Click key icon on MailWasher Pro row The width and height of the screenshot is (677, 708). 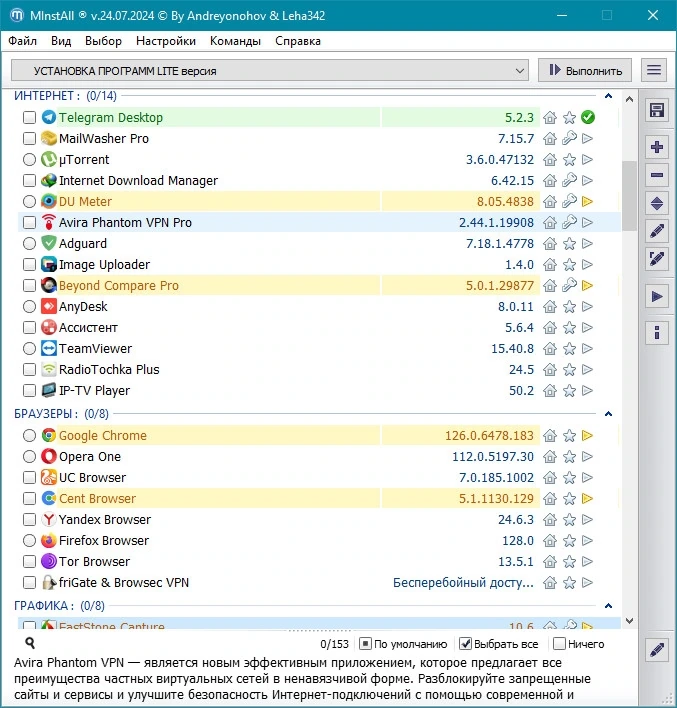point(569,138)
